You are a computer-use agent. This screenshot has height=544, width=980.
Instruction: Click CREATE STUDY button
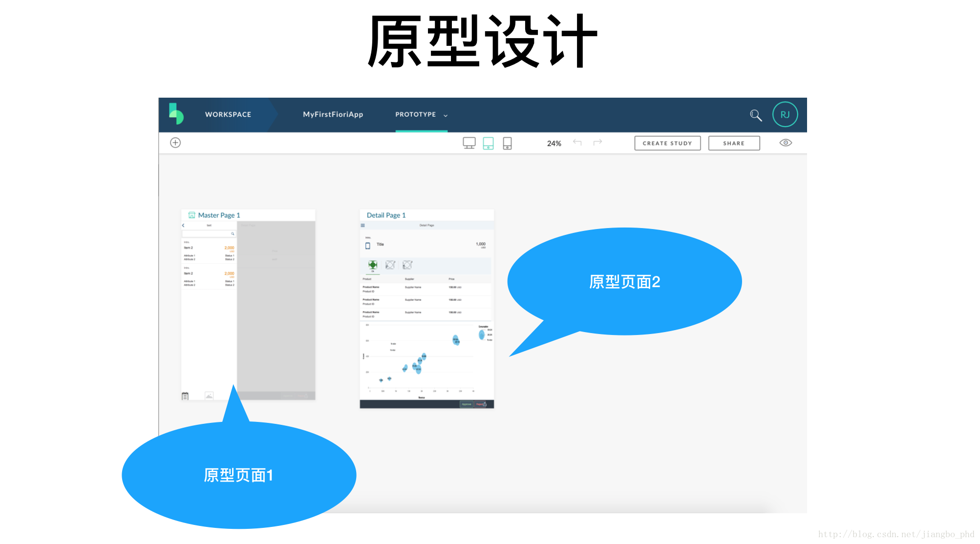(666, 142)
